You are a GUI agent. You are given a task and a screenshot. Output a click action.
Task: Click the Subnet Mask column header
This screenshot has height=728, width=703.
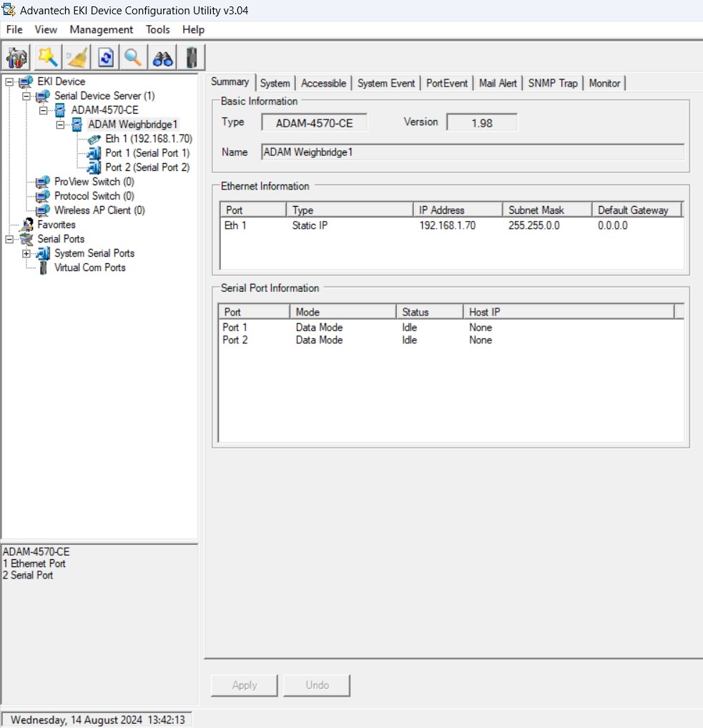click(x=547, y=210)
